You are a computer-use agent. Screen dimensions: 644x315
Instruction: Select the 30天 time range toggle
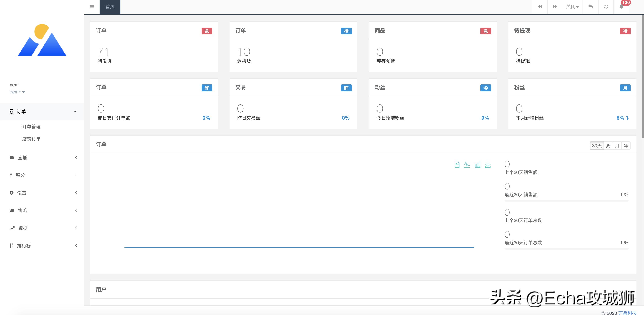[x=596, y=146]
